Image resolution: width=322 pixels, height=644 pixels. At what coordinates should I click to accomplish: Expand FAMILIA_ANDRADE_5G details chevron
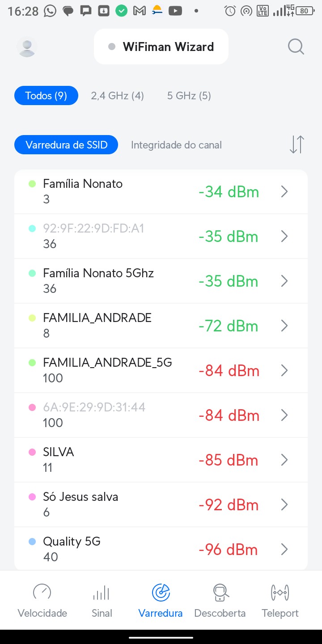284,371
